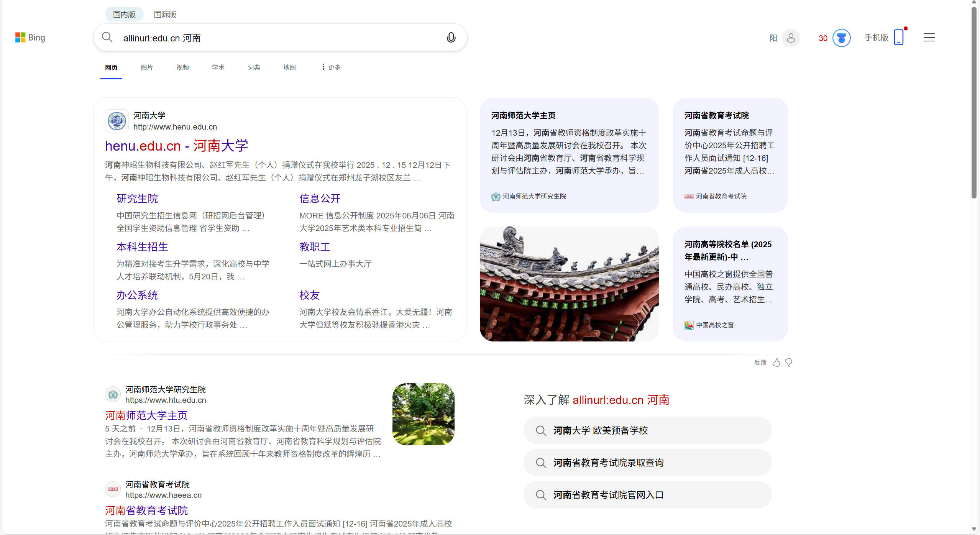Switch to 国内版 domestic version toggle
The image size is (980, 535).
click(124, 15)
